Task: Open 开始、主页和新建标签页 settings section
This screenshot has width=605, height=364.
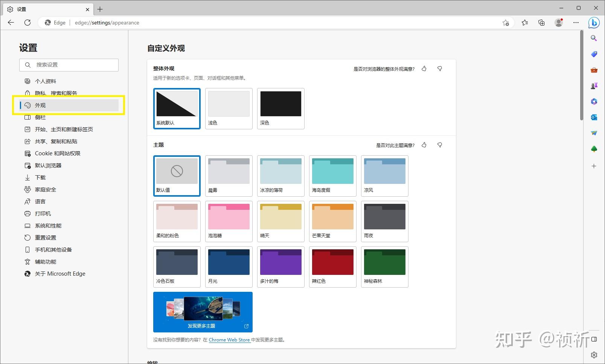Action: [x=64, y=129]
